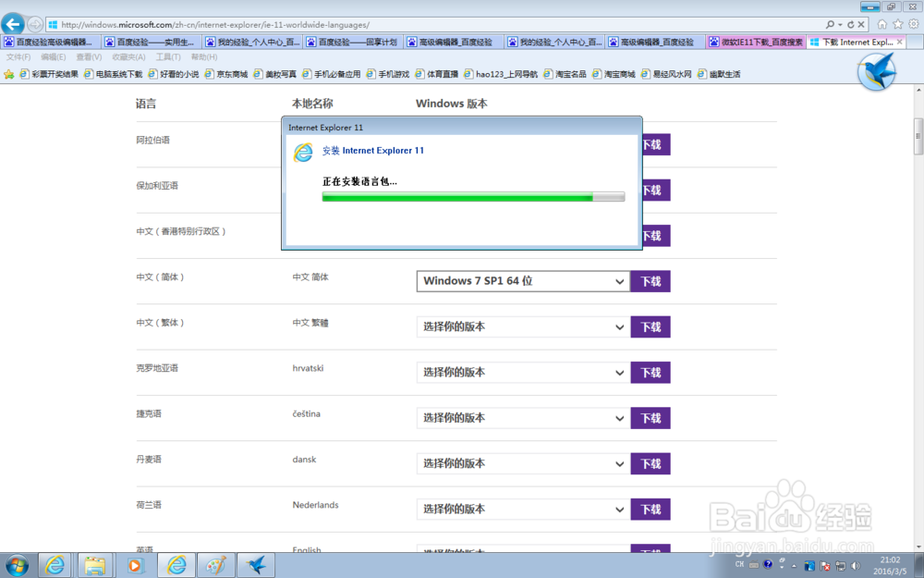The height and width of the screenshot is (578, 924).
Task: Open the 帮助(H) menu
Action: [x=204, y=57]
